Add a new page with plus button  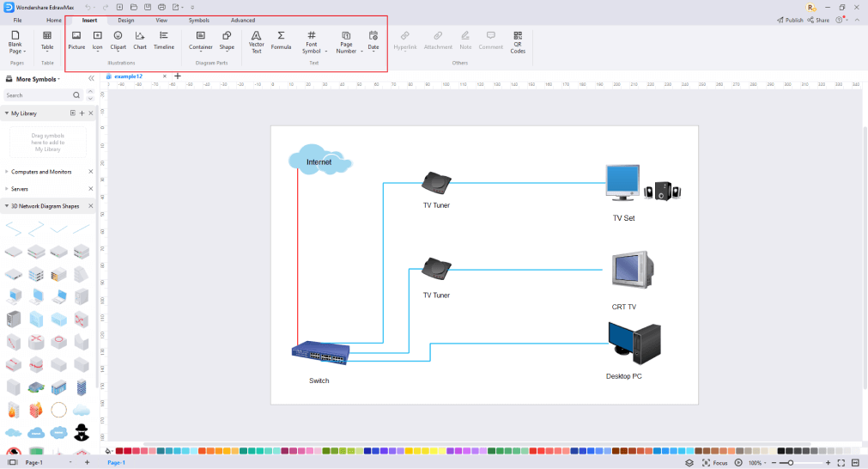click(x=87, y=462)
